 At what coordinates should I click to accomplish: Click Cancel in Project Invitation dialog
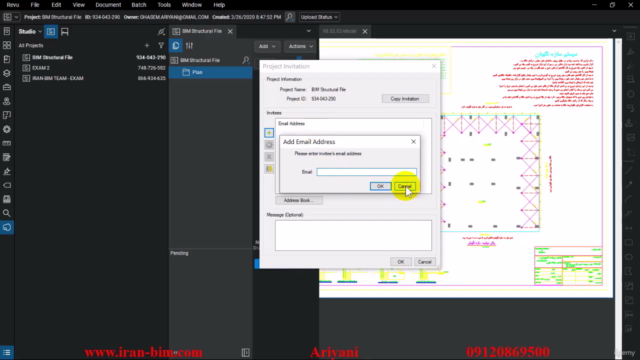point(424,262)
